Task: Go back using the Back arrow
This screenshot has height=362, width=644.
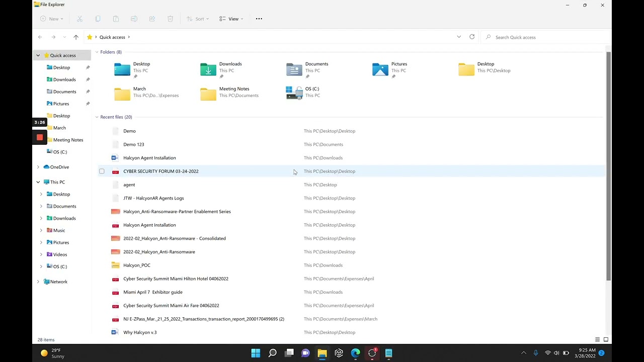Action: [x=40, y=37]
